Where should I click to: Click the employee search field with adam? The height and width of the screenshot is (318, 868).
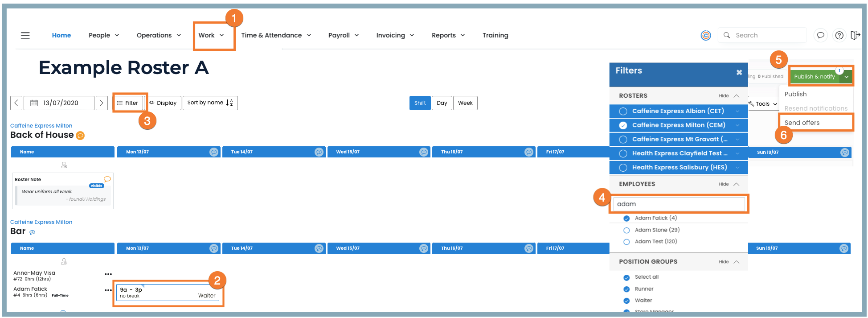(x=679, y=204)
